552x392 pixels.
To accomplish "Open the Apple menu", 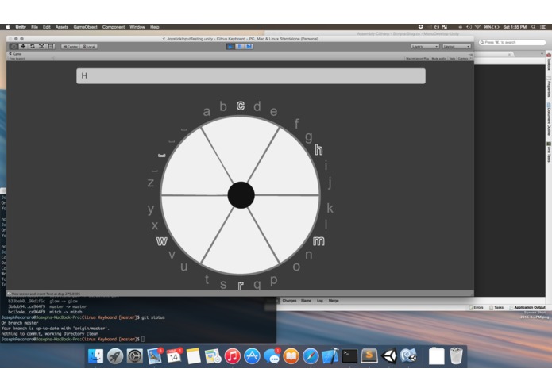I will (x=8, y=27).
